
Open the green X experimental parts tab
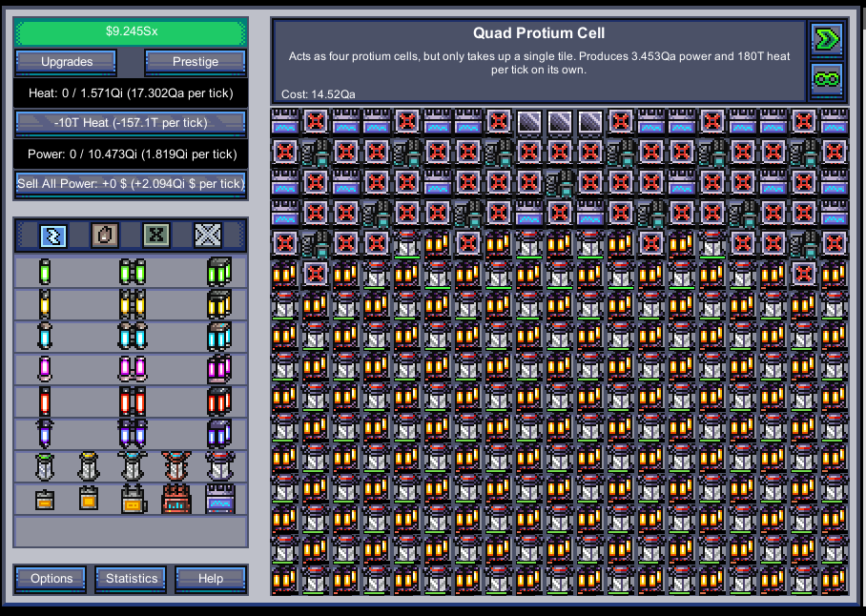156,236
